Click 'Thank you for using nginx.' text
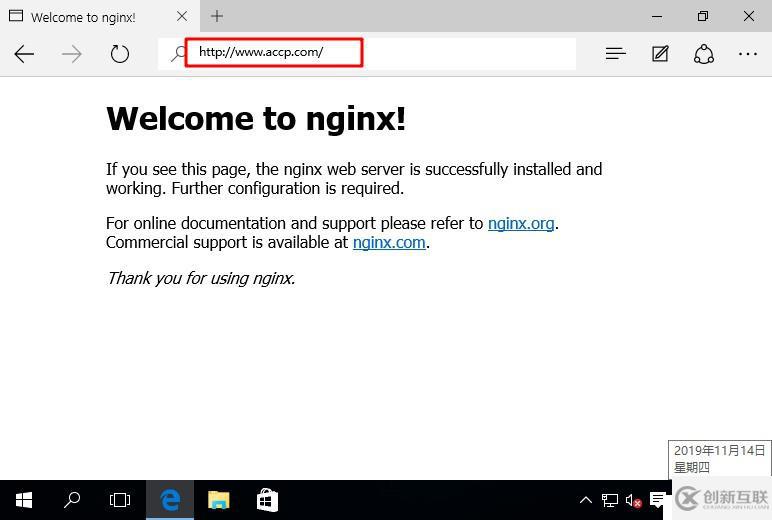Screen dimensions: 772x520 point(200,278)
